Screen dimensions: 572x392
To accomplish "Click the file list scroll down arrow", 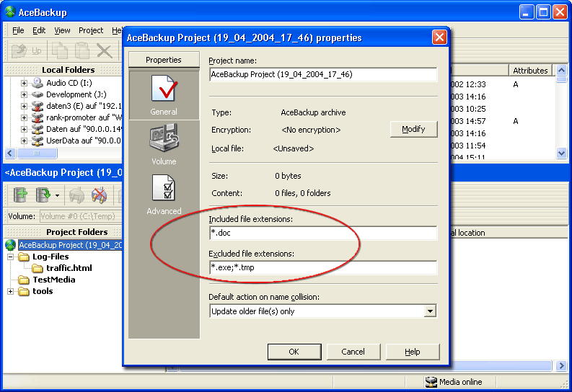I will tap(561, 153).
